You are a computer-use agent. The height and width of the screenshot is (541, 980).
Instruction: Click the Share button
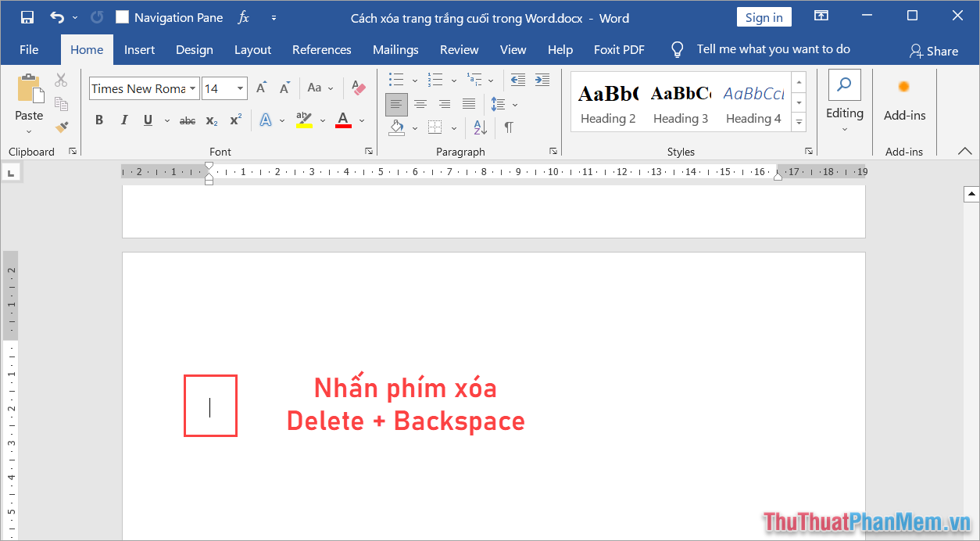click(x=935, y=50)
